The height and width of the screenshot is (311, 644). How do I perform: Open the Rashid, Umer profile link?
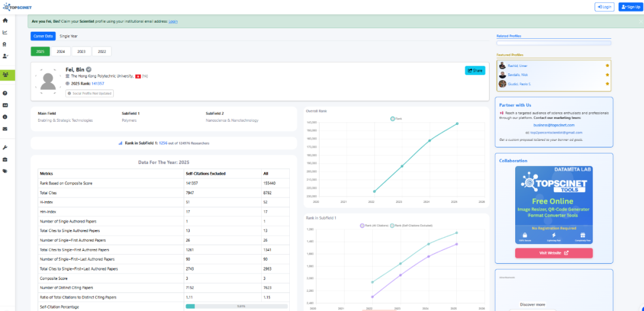[517, 66]
